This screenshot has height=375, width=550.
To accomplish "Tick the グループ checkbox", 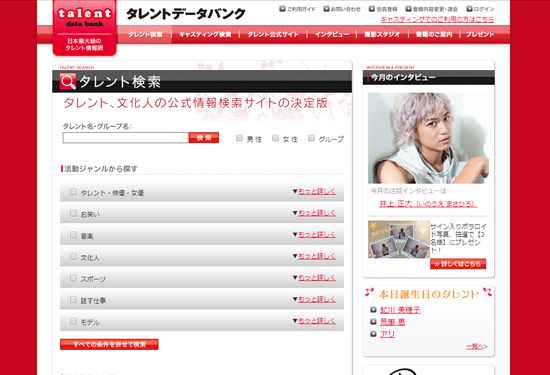I will click(311, 138).
